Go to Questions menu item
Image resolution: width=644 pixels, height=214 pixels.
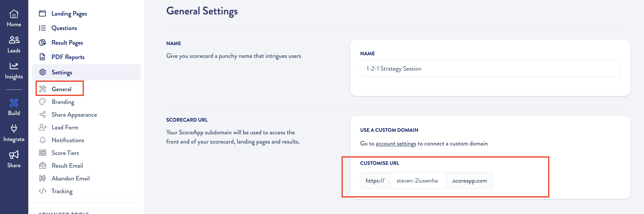pos(64,28)
